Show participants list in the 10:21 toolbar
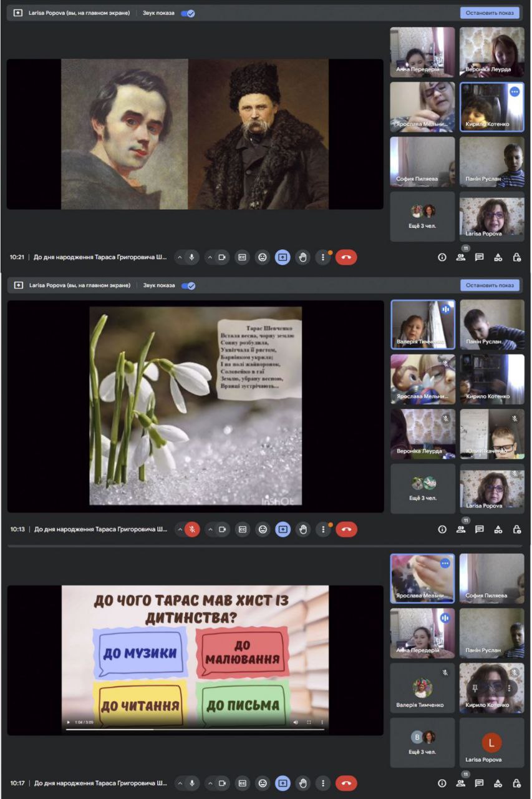This screenshot has width=532, height=799. pos(461,257)
